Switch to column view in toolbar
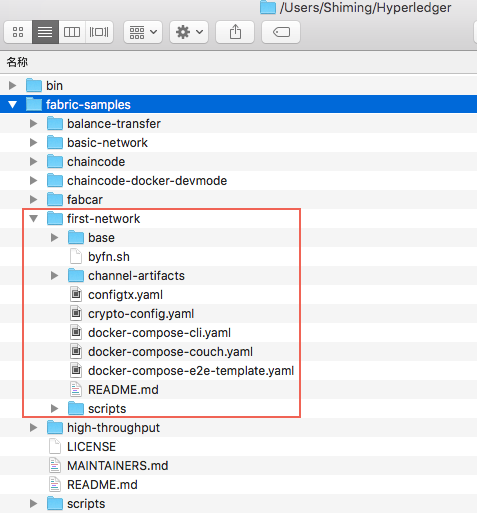The height and width of the screenshot is (519, 477). pyautogui.click(x=72, y=32)
